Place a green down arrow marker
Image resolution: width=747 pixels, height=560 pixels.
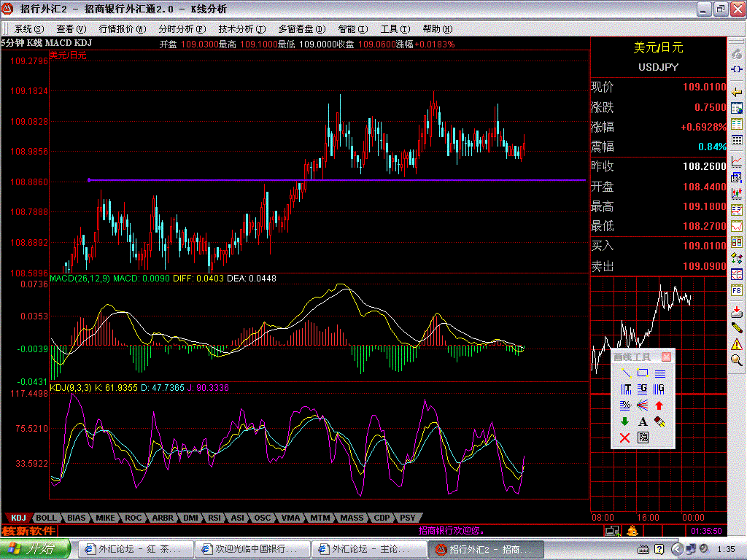pos(625,421)
